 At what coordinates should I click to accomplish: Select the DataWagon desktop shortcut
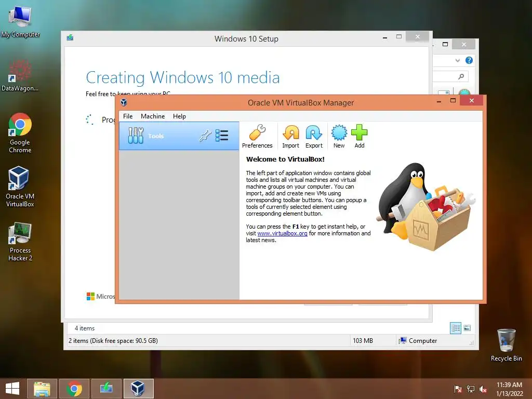20,75
